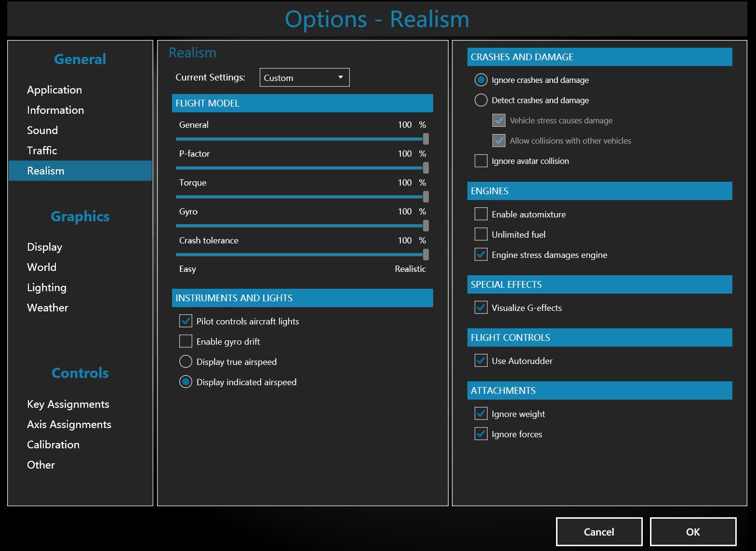This screenshot has width=756, height=551.
Task: Open the Sound settings page
Action: [x=42, y=130]
